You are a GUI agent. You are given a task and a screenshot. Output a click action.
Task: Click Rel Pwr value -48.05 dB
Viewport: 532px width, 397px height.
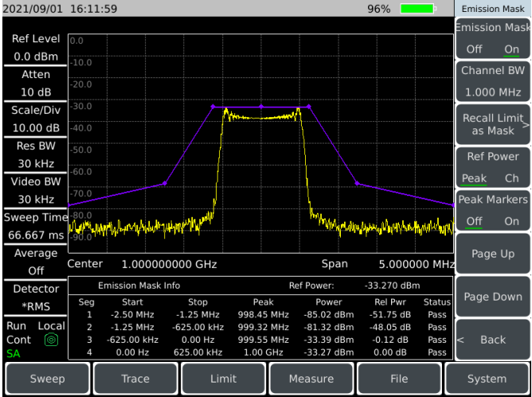pos(390,327)
